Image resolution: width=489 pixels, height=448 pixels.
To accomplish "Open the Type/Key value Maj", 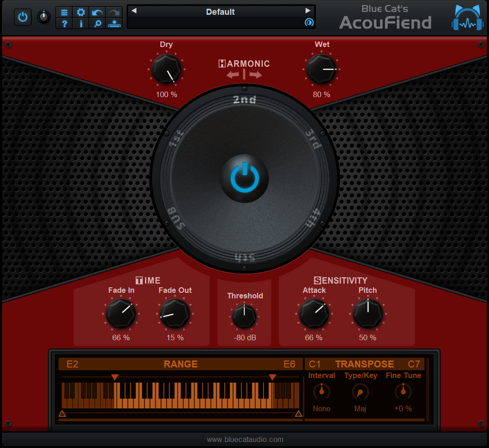I will (360, 408).
